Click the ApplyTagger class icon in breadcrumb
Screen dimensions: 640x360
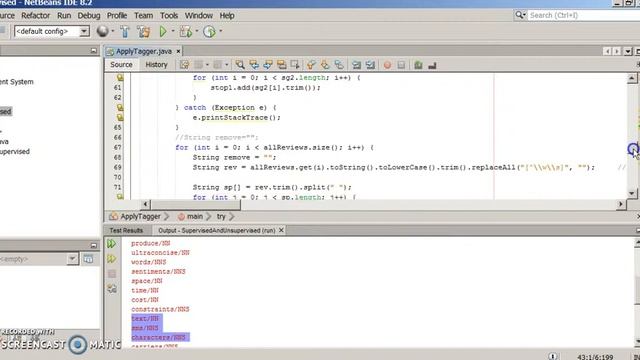113,216
